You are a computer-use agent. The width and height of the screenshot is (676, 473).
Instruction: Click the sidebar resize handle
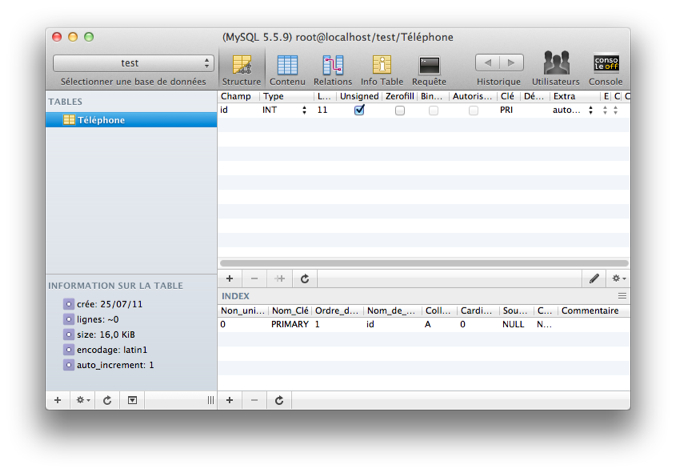210,400
